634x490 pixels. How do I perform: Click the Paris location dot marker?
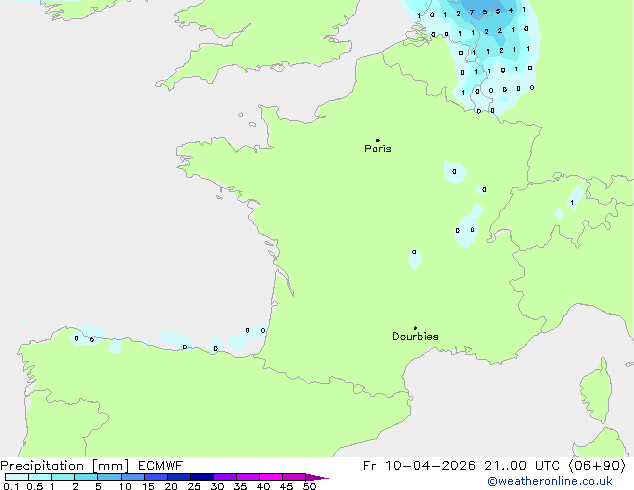[x=378, y=140]
